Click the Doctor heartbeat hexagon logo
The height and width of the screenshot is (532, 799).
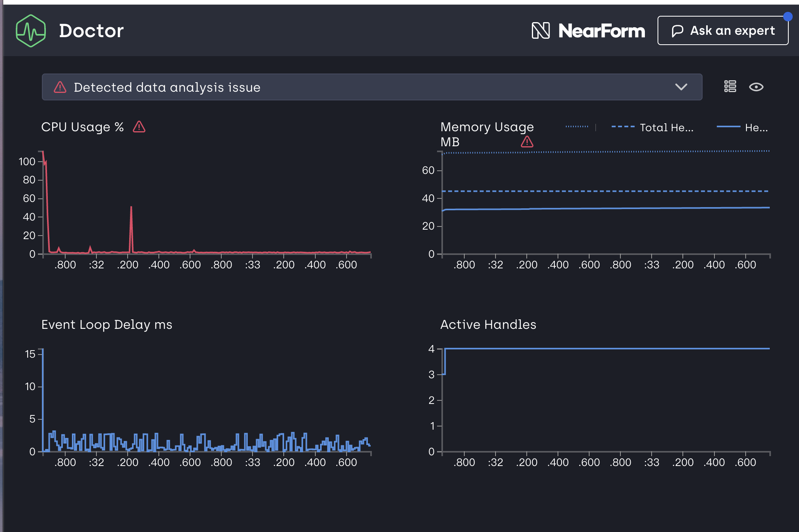[x=31, y=31]
